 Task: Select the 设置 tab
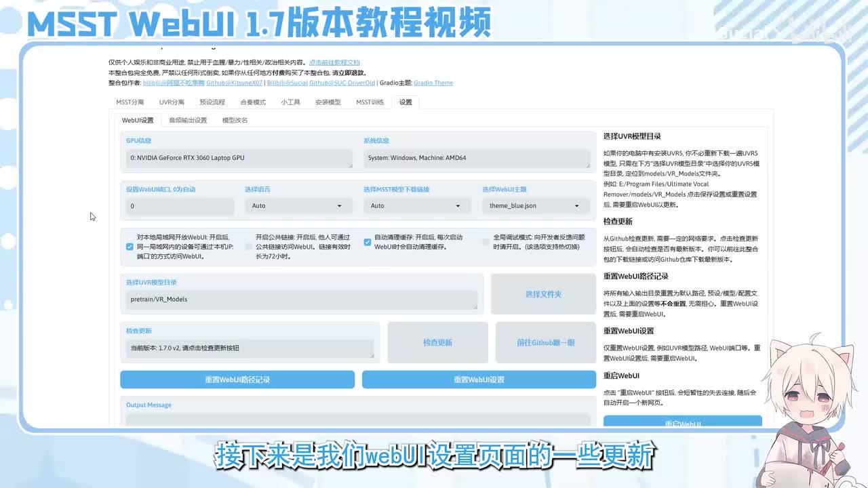(x=406, y=102)
